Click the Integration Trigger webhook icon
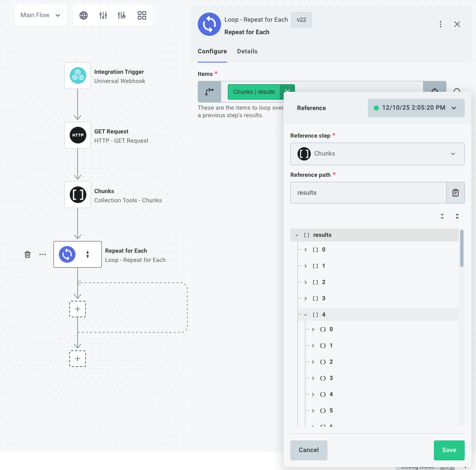This screenshot has height=470, width=476. (x=78, y=75)
